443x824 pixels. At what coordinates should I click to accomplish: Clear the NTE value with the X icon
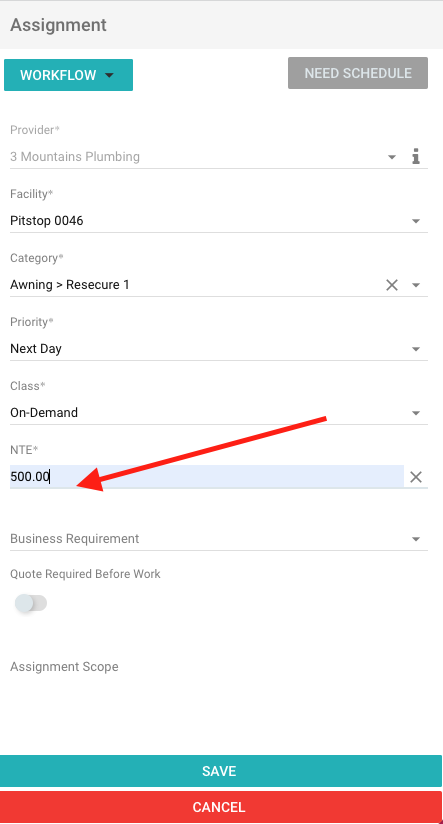416,477
